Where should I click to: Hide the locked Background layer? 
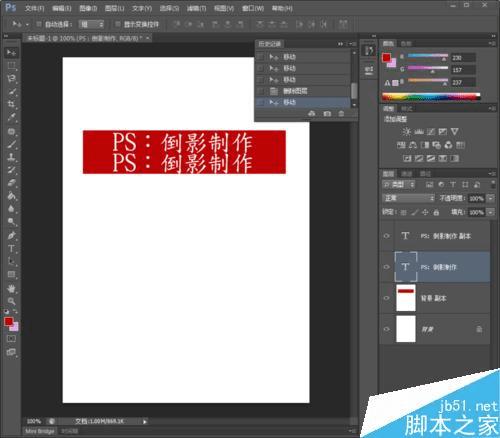click(387, 329)
